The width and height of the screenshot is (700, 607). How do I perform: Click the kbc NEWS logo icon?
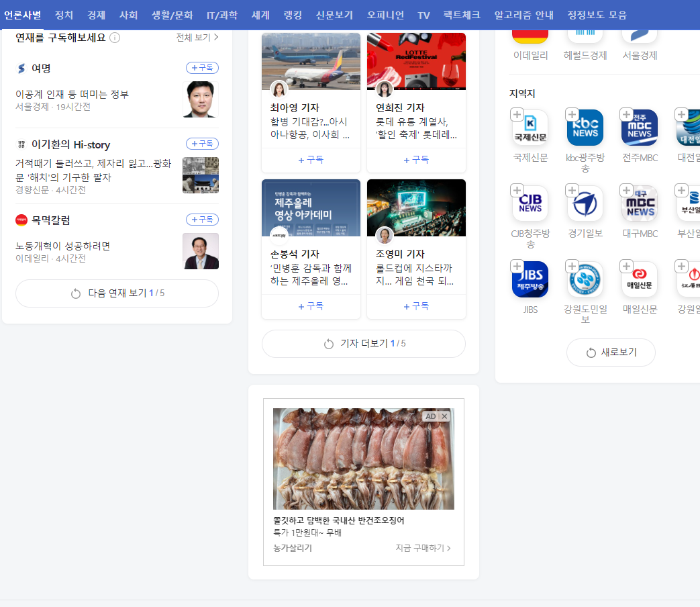point(585,128)
